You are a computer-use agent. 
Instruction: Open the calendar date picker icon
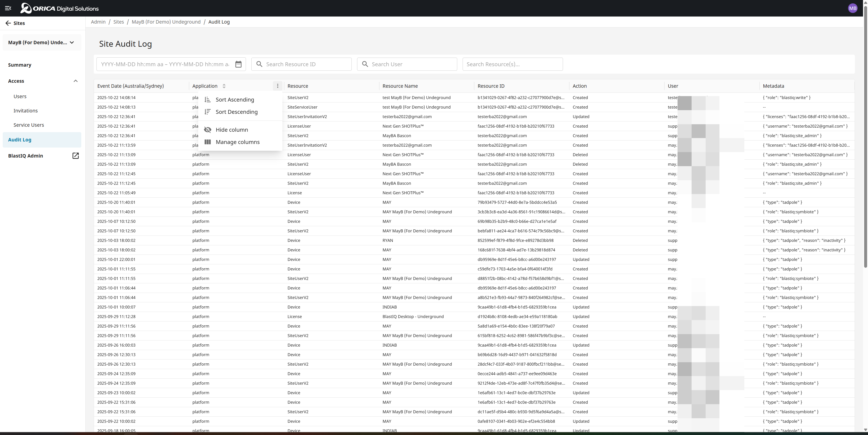coord(238,64)
